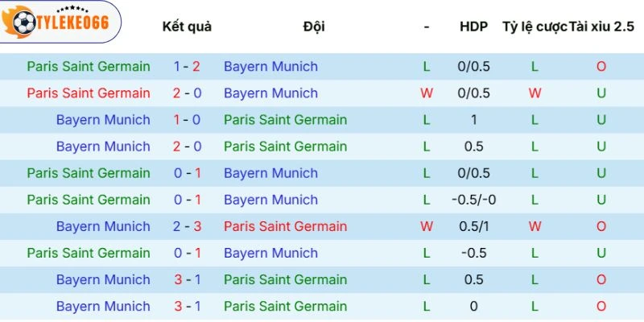This screenshot has height=322, width=644.
Task: Select Bayern Munich in the 2 - 3 row
Action: pyautogui.click(x=103, y=226)
